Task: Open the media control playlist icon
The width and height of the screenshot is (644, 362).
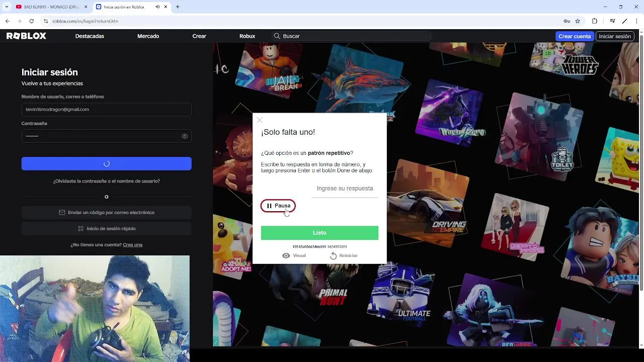Action: [612, 21]
